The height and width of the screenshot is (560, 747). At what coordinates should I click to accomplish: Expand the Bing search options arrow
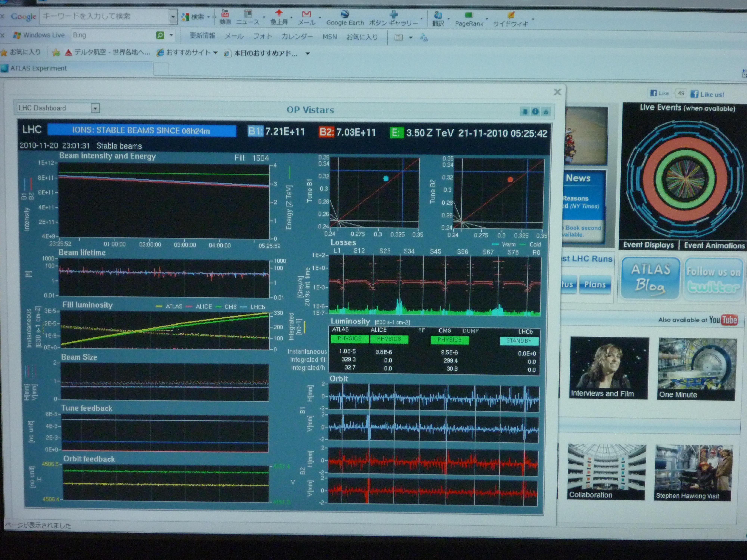[171, 35]
